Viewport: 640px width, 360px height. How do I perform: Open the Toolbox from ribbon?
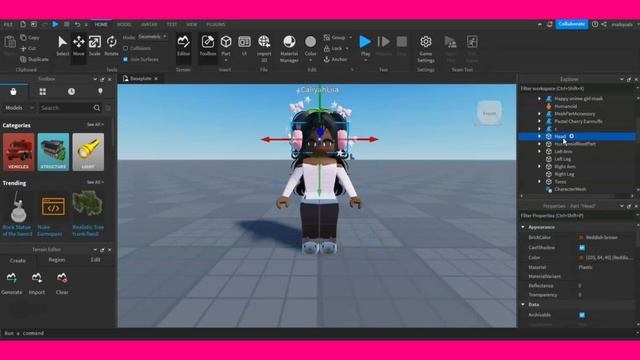(208, 45)
